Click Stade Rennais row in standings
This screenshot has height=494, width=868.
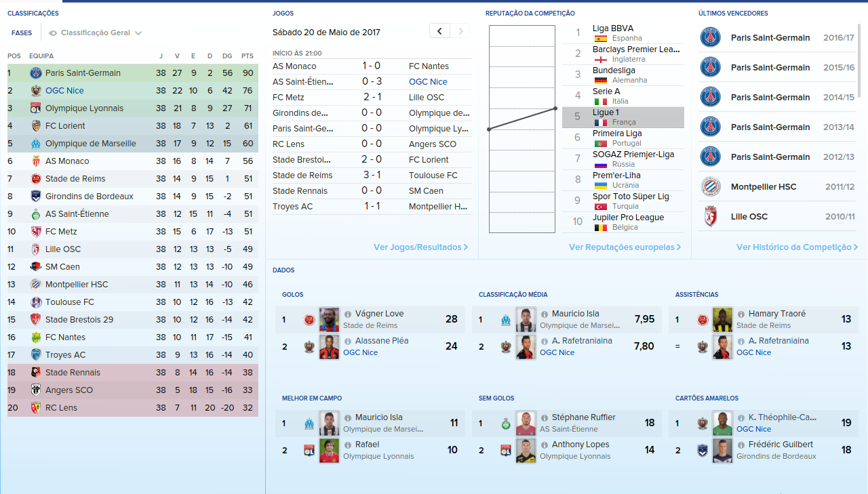[133, 372]
